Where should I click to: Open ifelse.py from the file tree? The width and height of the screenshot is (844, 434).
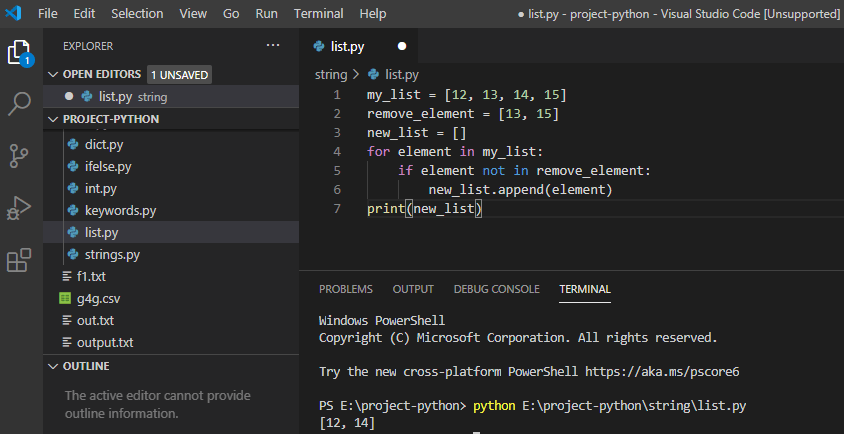(108, 167)
